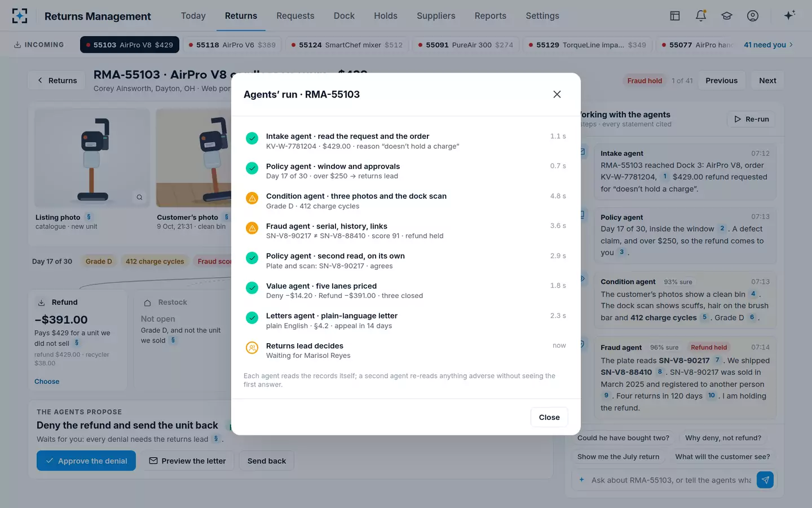
Task: Click the Send back button
Action: (267, 461)
